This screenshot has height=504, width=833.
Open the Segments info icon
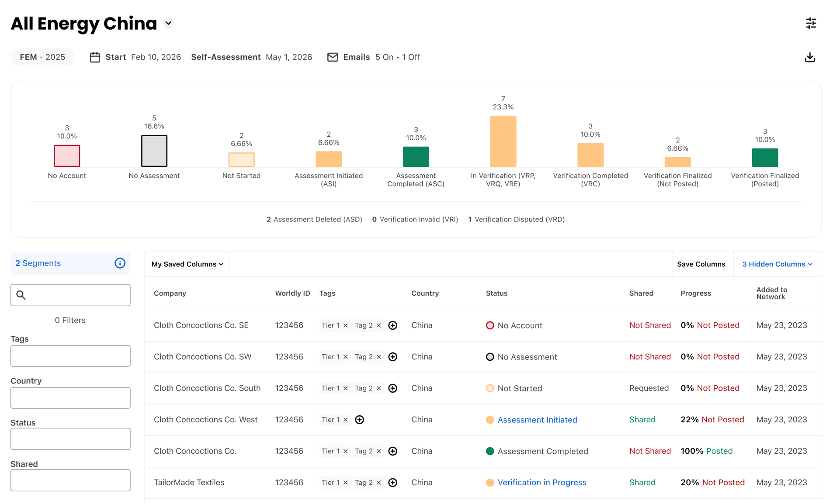pyautogui.click(x=120, y=263)
